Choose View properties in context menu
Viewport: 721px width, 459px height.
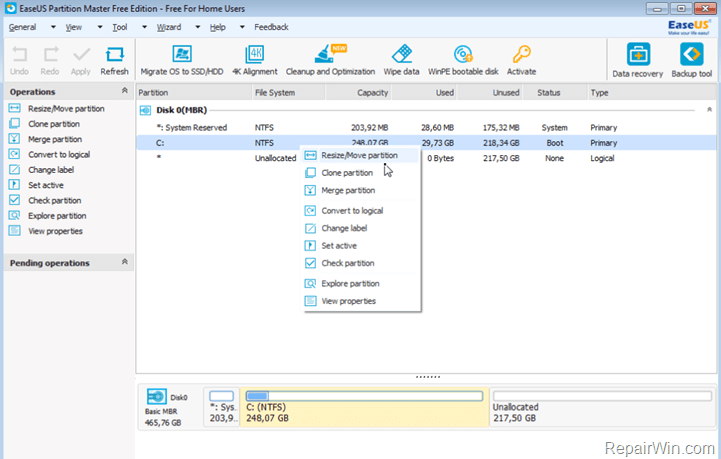361,301
